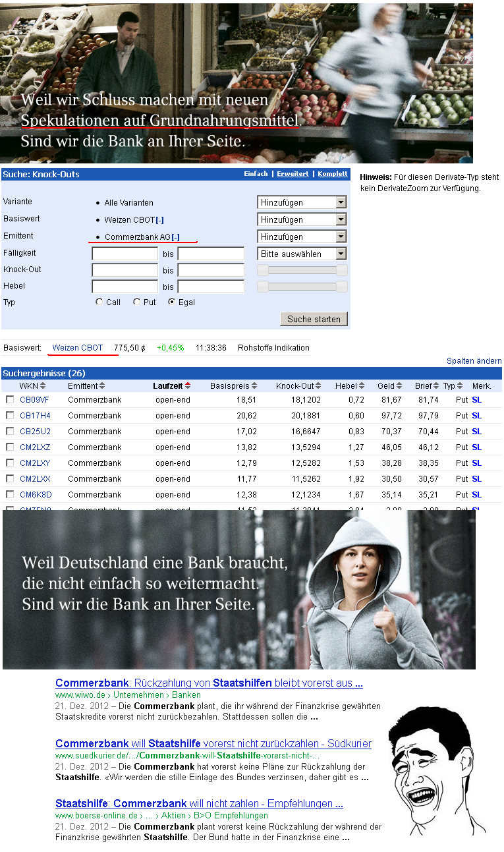Switch to the Einfach search mode
This screenshot has height=852, width=504.
(256, 174)
